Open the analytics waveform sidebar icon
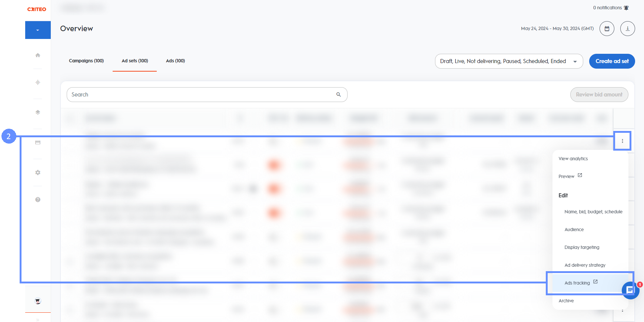The height and width of the screenshot is (322, 644). 38,82
